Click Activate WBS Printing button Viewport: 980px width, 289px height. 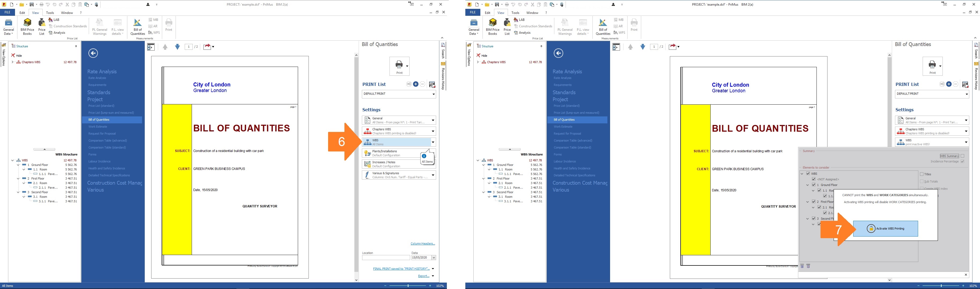(x=885, y=229)
